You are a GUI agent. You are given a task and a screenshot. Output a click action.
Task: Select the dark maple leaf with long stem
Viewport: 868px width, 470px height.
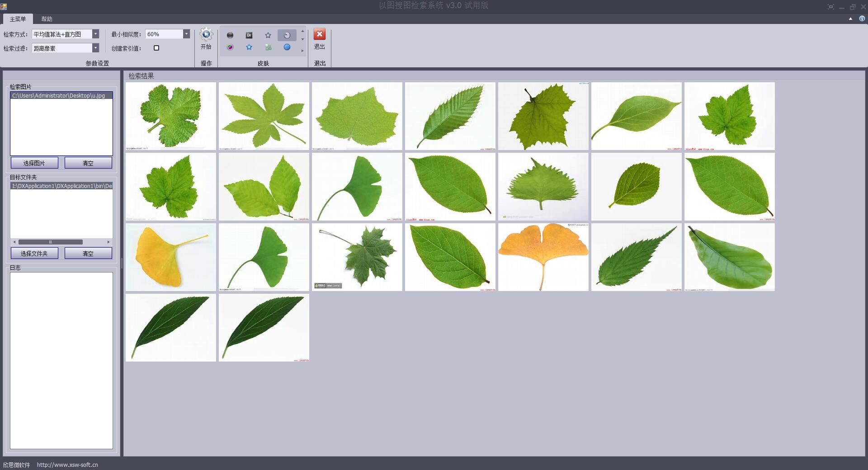coord(357,257)
